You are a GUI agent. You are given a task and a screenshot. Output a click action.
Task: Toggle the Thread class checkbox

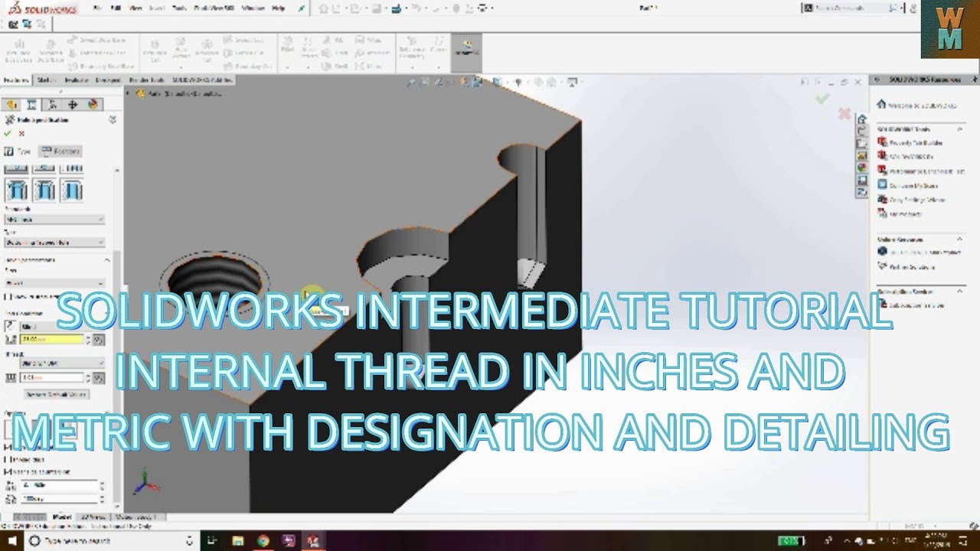coord(8,459)
